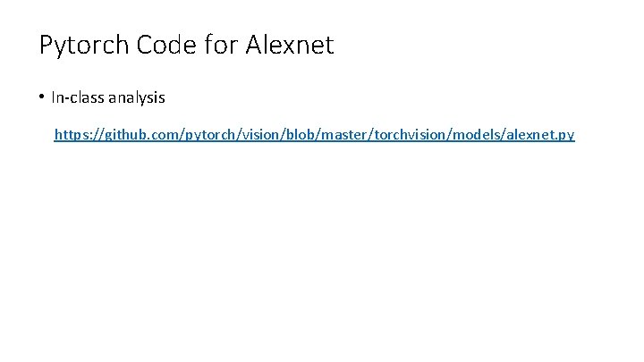Open the GitHub alexnet.py hyperlink
The width and height of the screenshot is (644, 362).
pos(314,135)
